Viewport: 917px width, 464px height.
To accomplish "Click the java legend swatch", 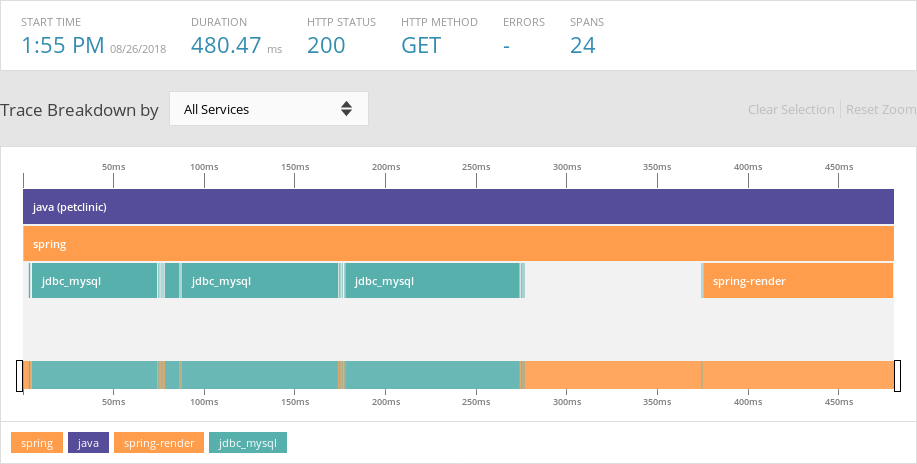I will click(88, 443).
